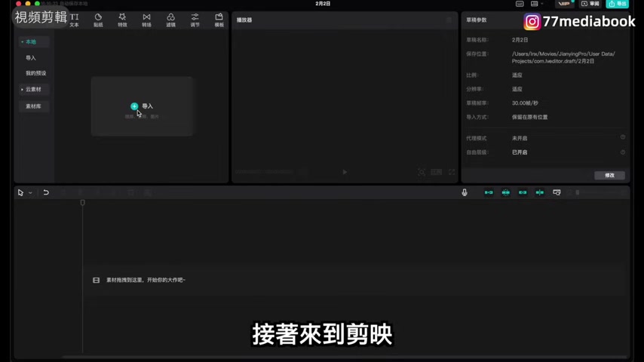Show help for 代理模式 proxy mode
The image size is (644, 362).
623,137
